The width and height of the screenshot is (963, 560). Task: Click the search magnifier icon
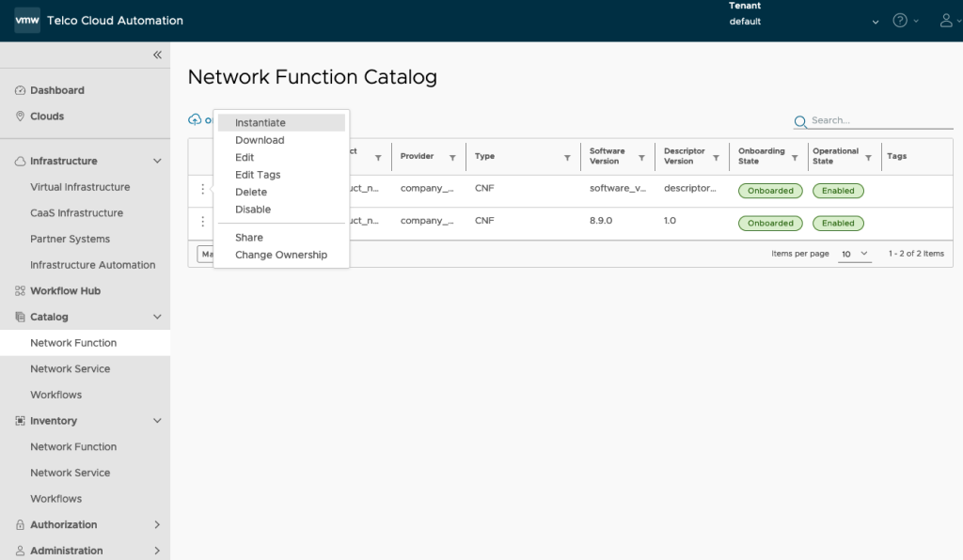pyautogui.click(x=800, y=121)
